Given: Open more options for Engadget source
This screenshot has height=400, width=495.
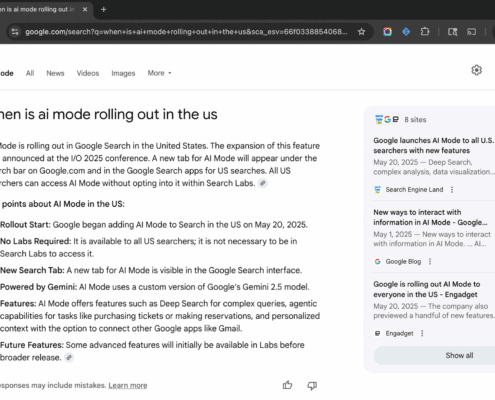Looking at the screenshot, I should (422, 333).
